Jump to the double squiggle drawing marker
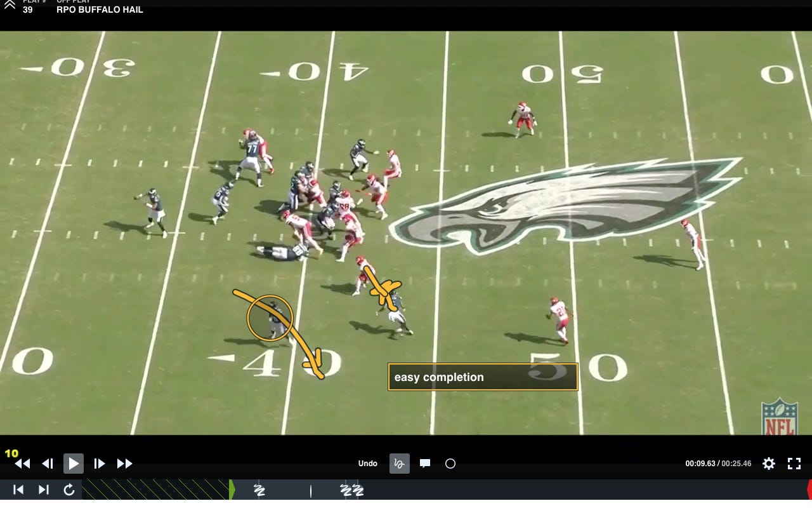 [x=351, y=490]
